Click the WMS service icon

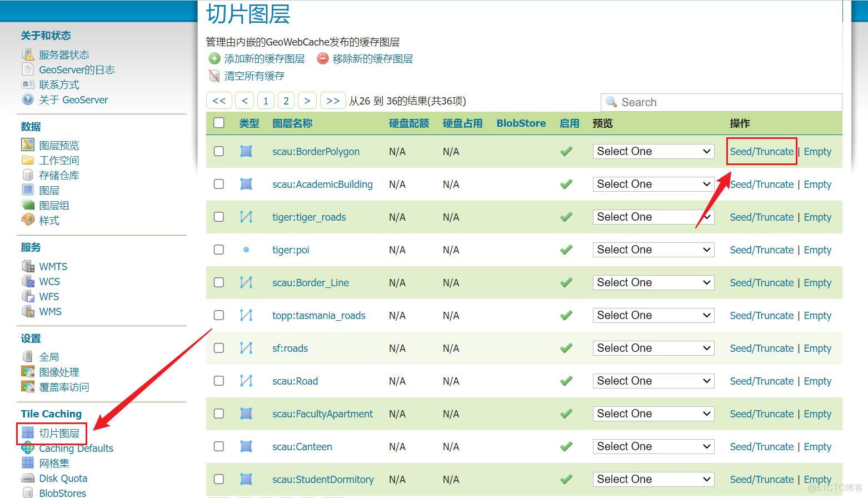28,311
